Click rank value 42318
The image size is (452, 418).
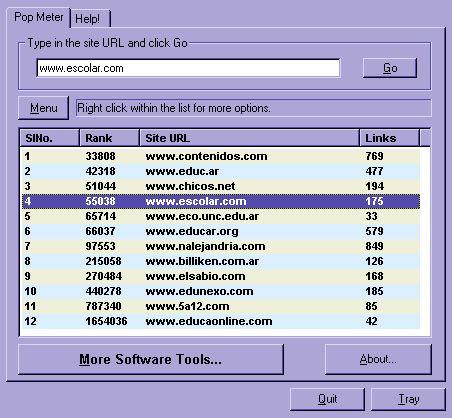[x=100, y=171]
